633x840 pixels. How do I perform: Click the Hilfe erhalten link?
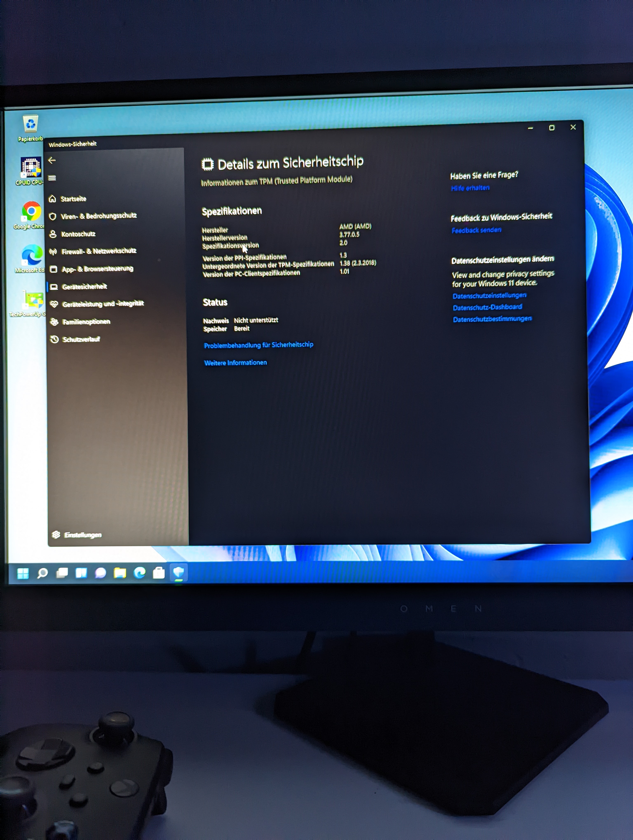point(470,188)
